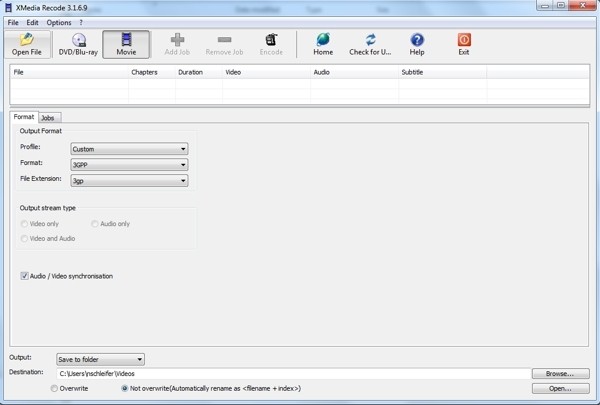Open the Options menu
Image resolution: width=600 pixels, height=405 pixels.
coord(59,23)
